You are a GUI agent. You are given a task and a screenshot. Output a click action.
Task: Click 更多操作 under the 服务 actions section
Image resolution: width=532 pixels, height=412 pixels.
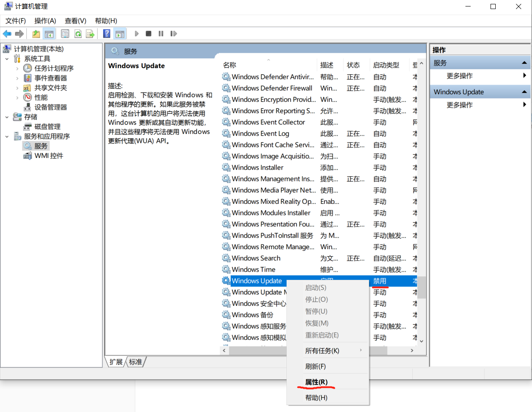(x=460, y=76)
